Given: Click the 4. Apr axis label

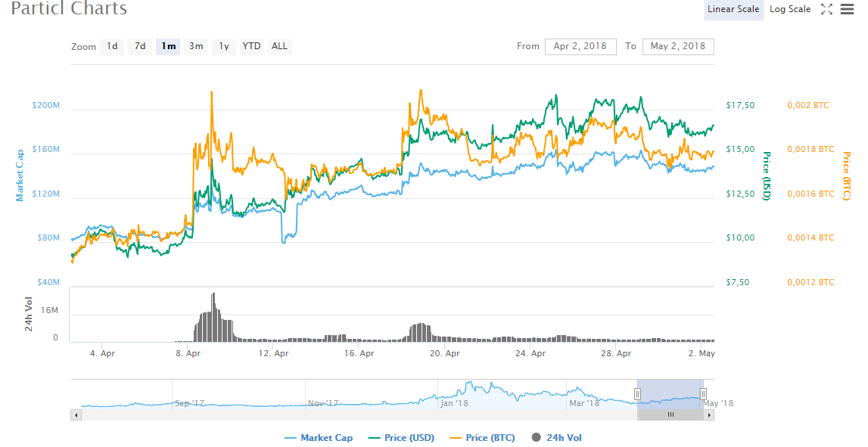Looking at the screenshot, I should (x=102, y=353).
